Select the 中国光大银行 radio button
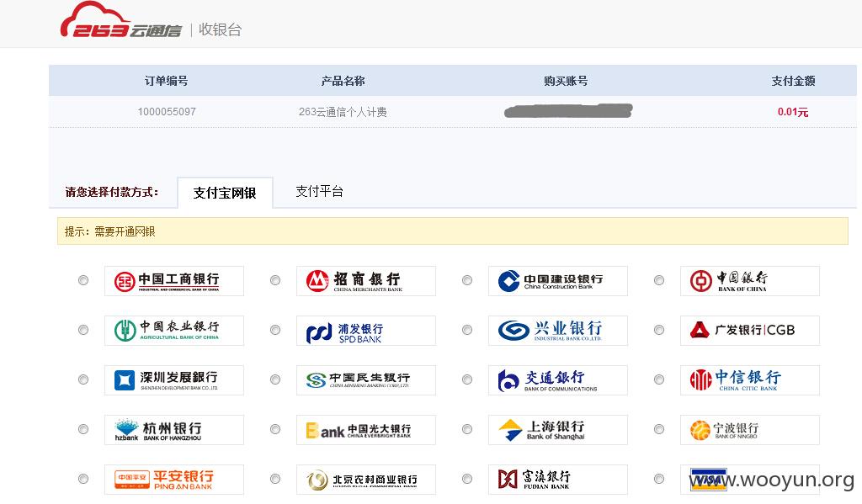Viewport: 862px width, 504px height. (275, 429)
